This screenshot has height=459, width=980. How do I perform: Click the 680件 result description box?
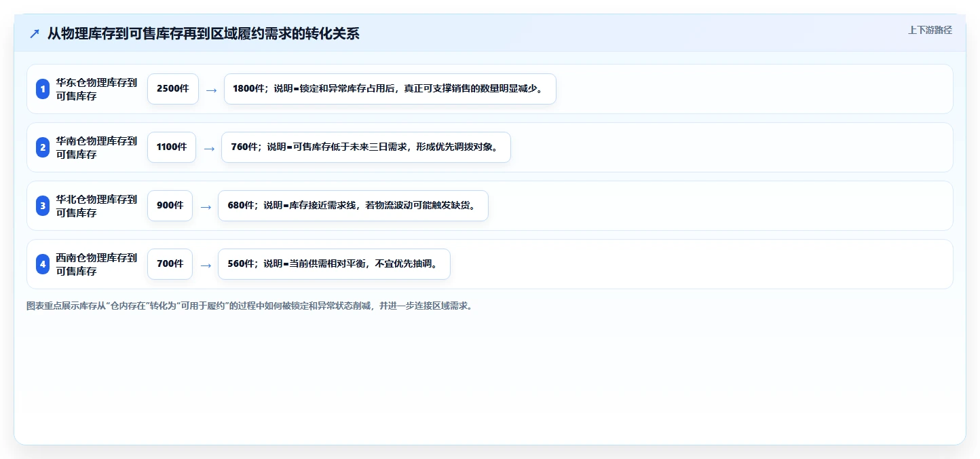coord(353,206)
